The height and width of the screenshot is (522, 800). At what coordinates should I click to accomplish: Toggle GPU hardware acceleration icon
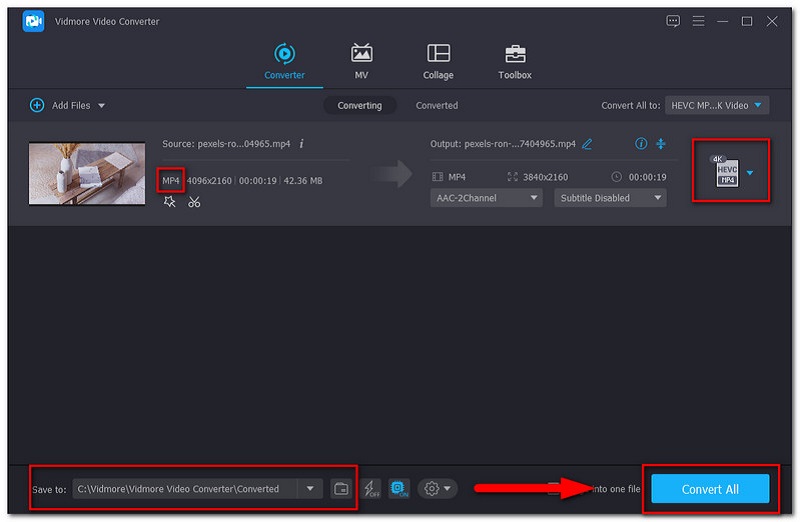tap(399, 488)
